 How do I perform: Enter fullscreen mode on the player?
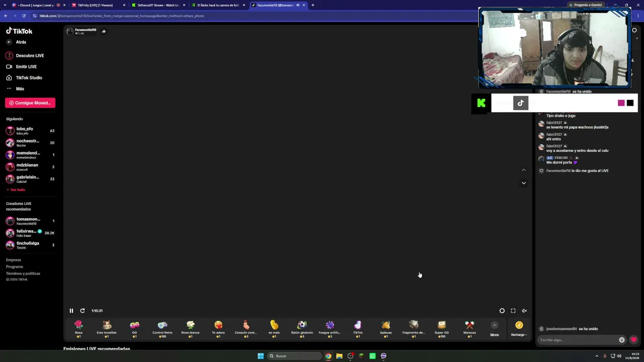tap(513, 311)
